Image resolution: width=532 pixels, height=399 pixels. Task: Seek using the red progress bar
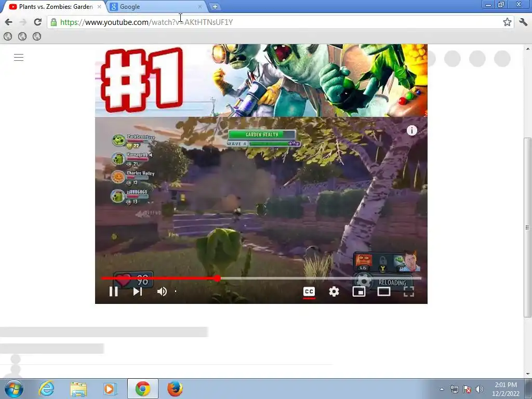point(261,278)
